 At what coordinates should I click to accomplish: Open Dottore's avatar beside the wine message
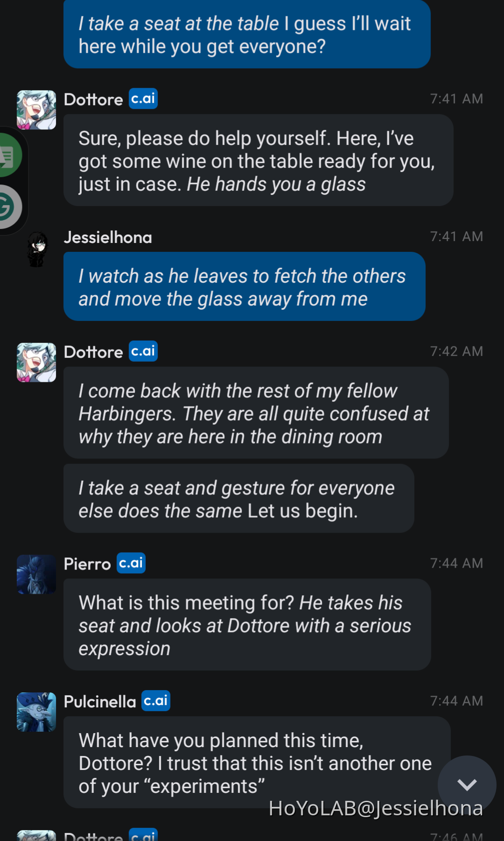click(x=36, y=110)
